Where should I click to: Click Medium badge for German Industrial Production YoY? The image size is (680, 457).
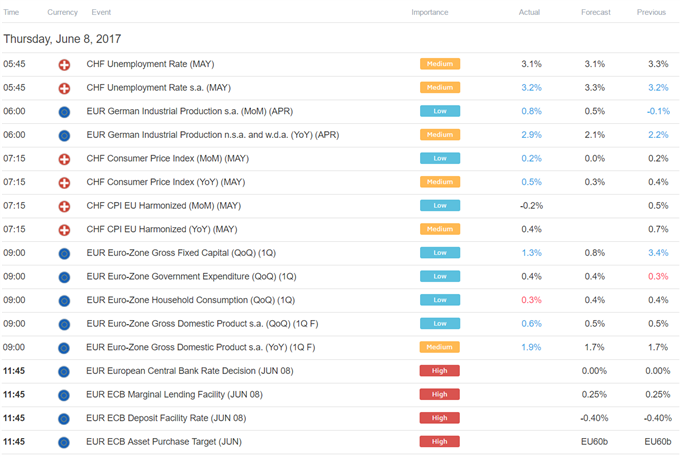pyautogui.click(x=439, y=135)
